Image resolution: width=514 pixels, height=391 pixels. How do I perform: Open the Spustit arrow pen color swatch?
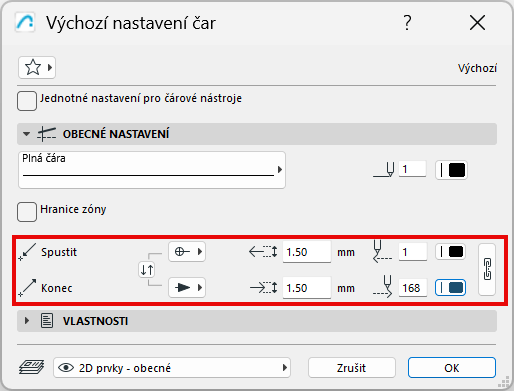coord(451,252)
